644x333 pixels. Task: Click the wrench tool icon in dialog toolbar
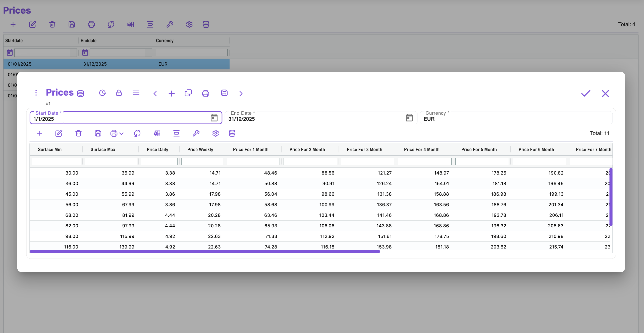196,133
